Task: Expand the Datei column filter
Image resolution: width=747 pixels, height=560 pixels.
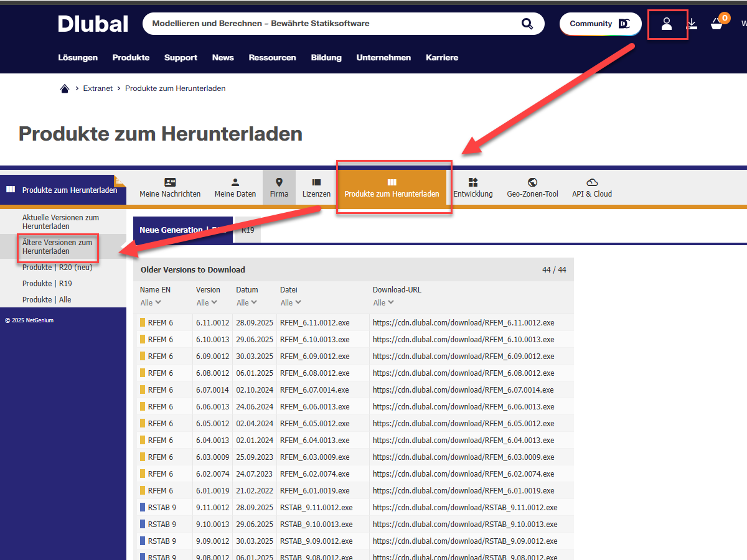Action: click(290, 302)
